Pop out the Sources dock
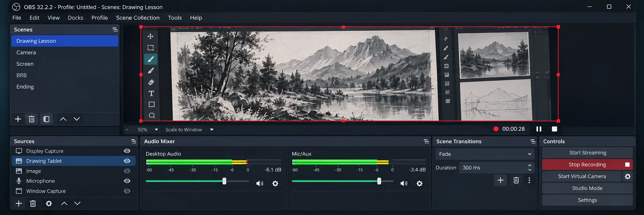Image resolution: width=644 pixels, height=215 pixels. pyautogui.click(x=133, y=142)
